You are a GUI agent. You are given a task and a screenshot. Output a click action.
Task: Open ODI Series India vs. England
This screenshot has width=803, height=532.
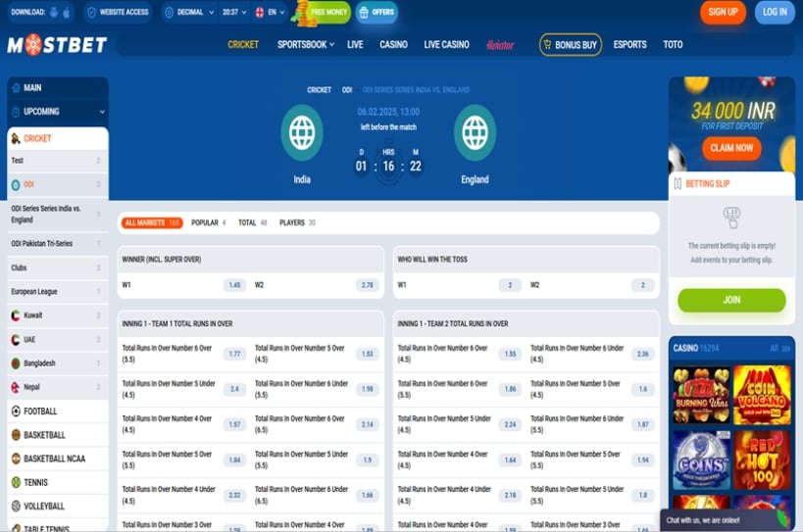58,214
